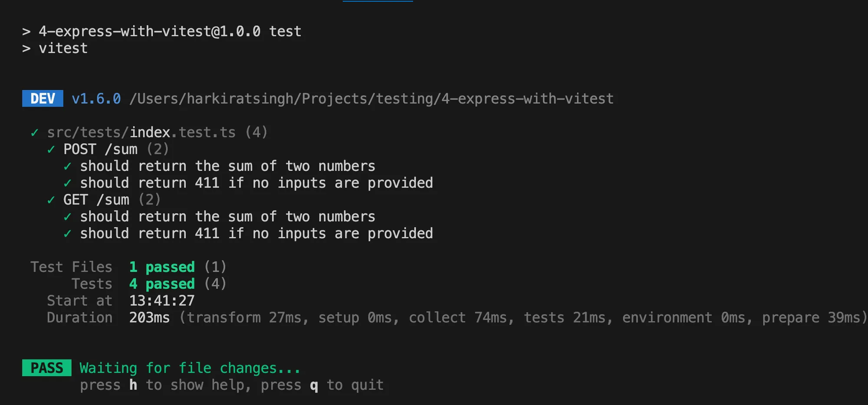The width and height of the screenshot is (868, 405).
Task: Open the src/tests/index.test.ts file path
Action: [x=141, y=132]
